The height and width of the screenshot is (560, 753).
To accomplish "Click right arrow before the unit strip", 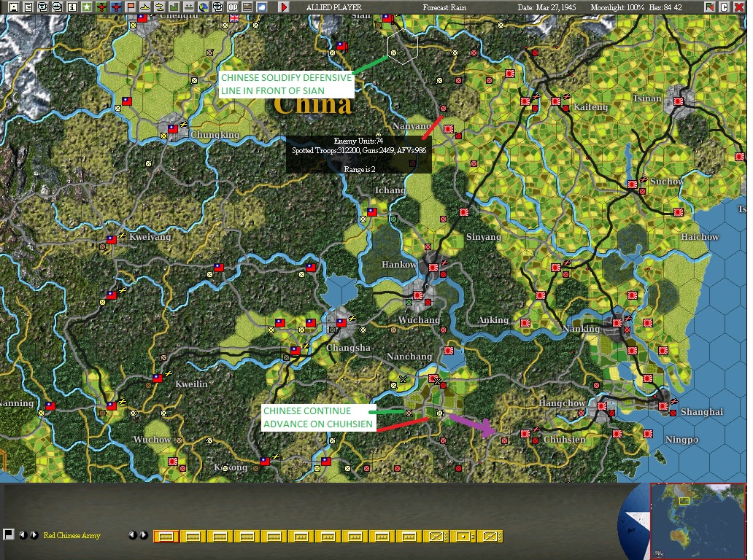I will pyautogui.click(x=143, y=535).
